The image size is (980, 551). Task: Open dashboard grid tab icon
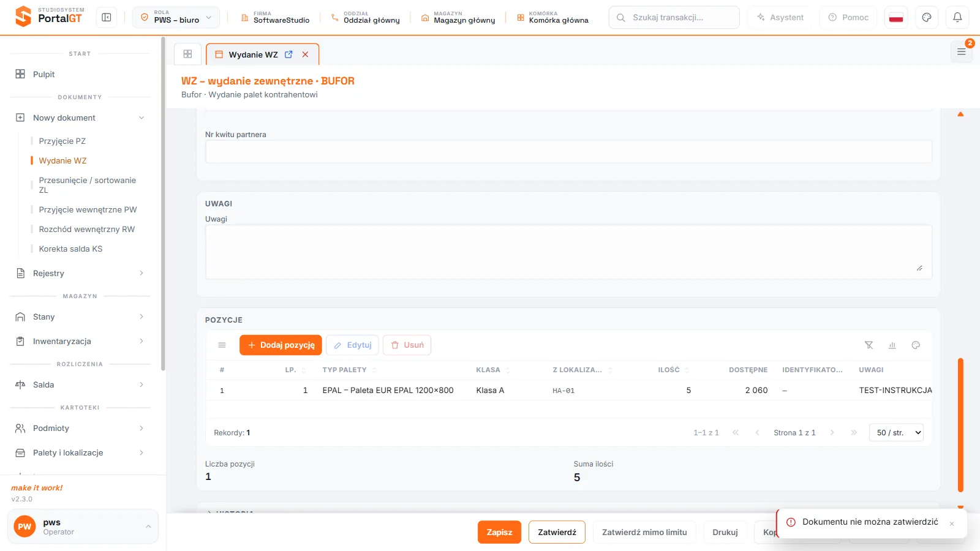click(187, 54)
